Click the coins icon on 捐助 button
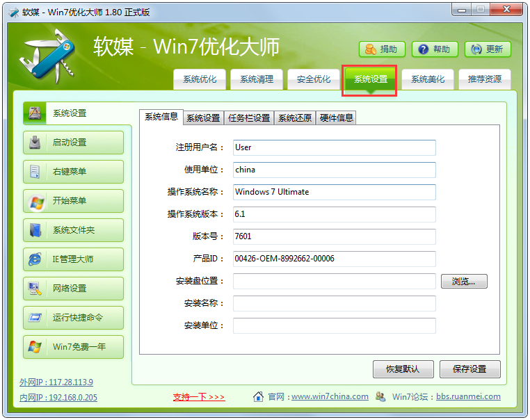The width and height of the screenshot is (530, 420). 371,49
